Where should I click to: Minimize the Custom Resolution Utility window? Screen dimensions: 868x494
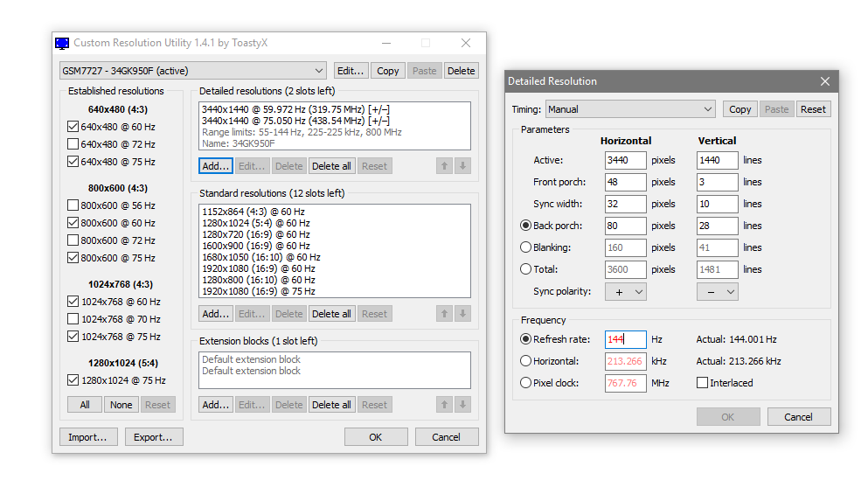(x=385, y=43)
